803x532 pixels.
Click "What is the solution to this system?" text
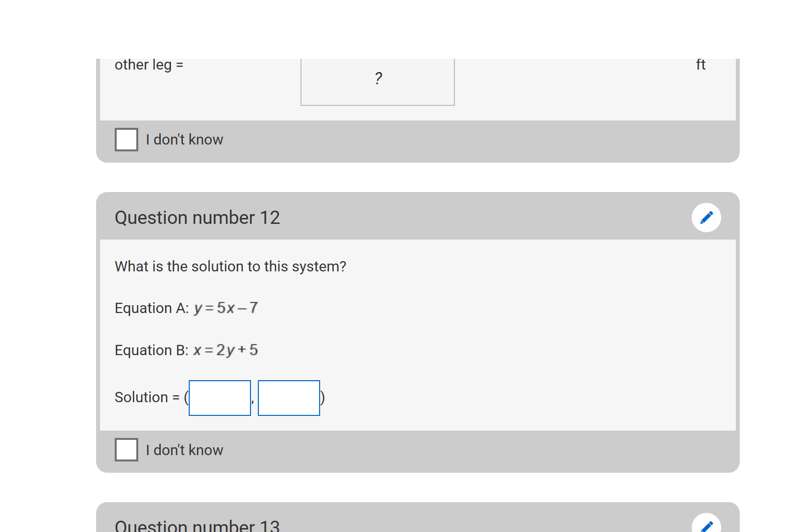(x=230, y=266)
